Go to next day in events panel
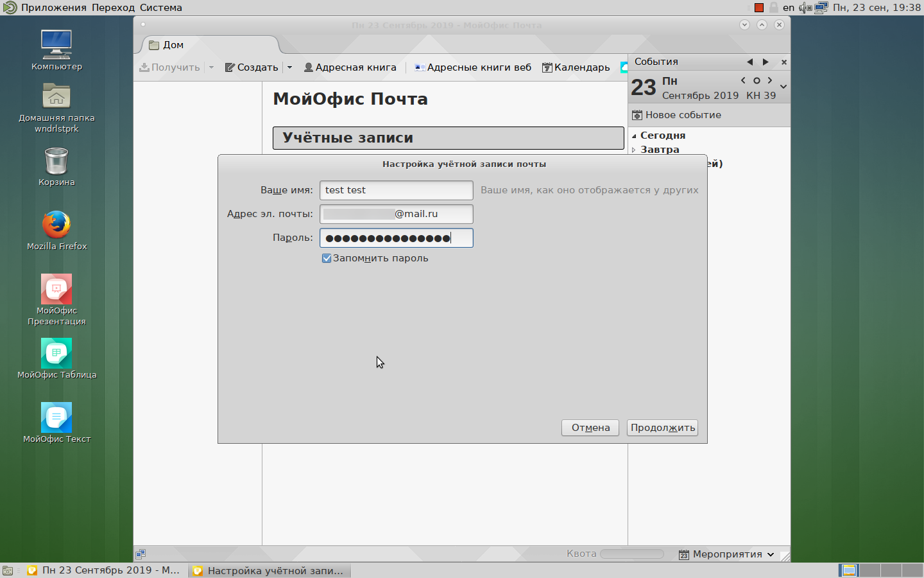The height and width of the screenshot is (578, 924). pos(770,80)
